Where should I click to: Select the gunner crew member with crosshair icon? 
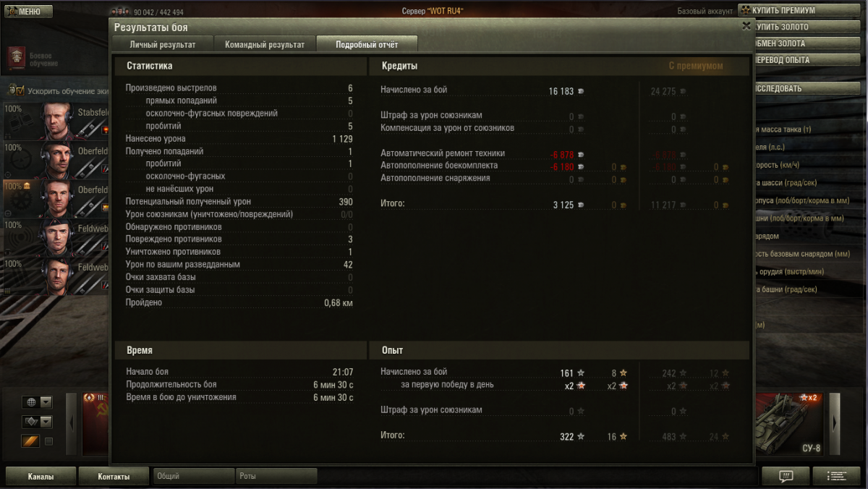[56, 159]
